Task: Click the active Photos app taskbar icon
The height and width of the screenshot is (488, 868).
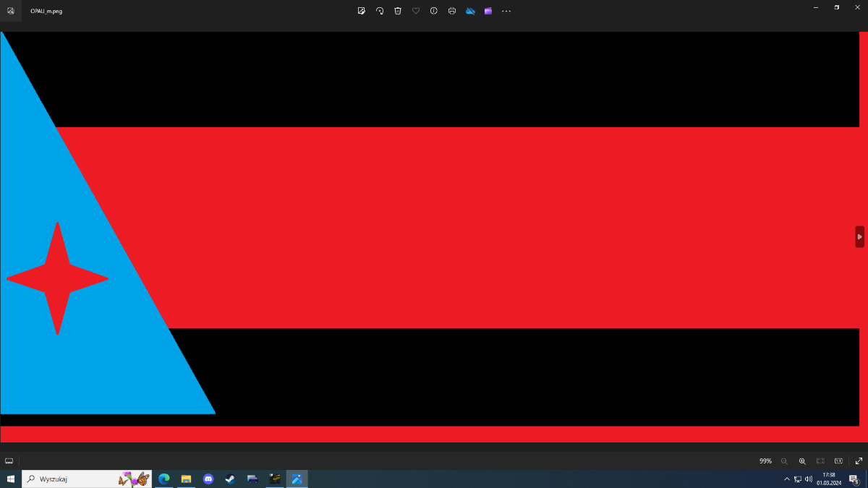Action: coord(297,479)
